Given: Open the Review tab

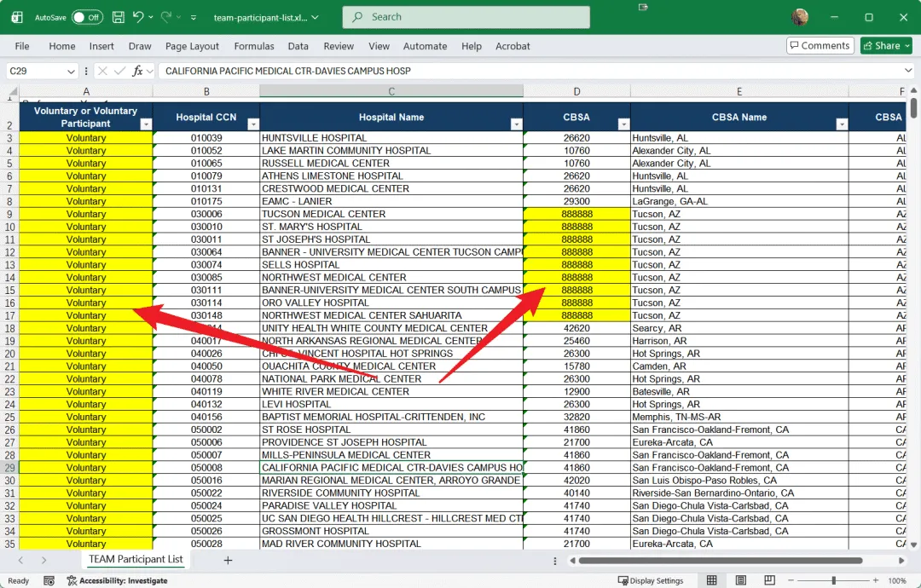Looking at the screenshot, I should point(339,46).
